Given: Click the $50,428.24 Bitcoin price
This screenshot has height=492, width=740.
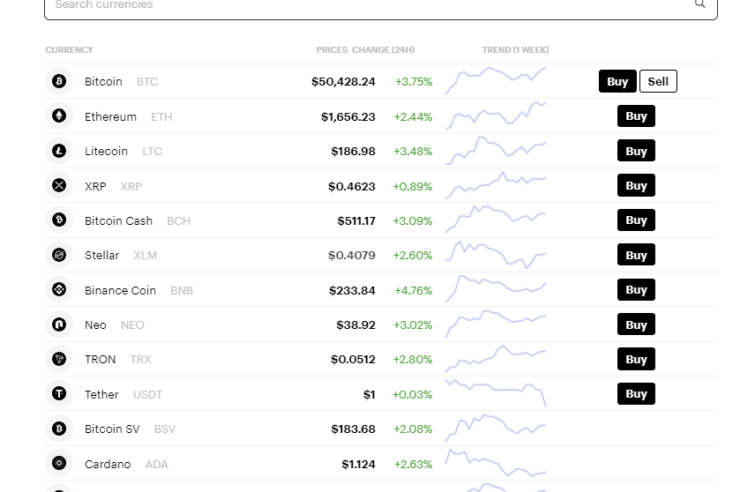Looking at the screenshot, I should [x=343, y=82].
